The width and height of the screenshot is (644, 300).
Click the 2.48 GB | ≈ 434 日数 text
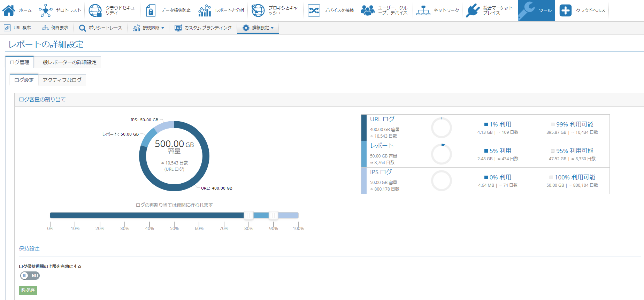(x=498, y=159)
